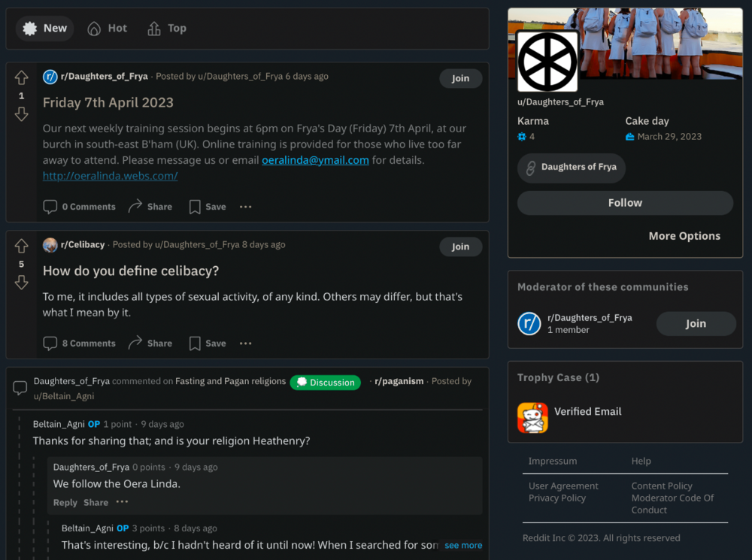
Task: Join r/Daughters_of_Frya from the first post
Action: [x=460, y=78]
